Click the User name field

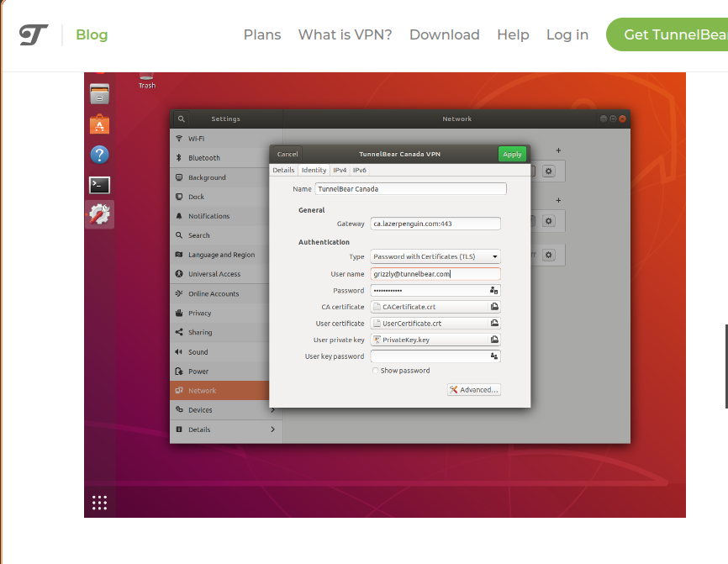click(x=435, y=274)
